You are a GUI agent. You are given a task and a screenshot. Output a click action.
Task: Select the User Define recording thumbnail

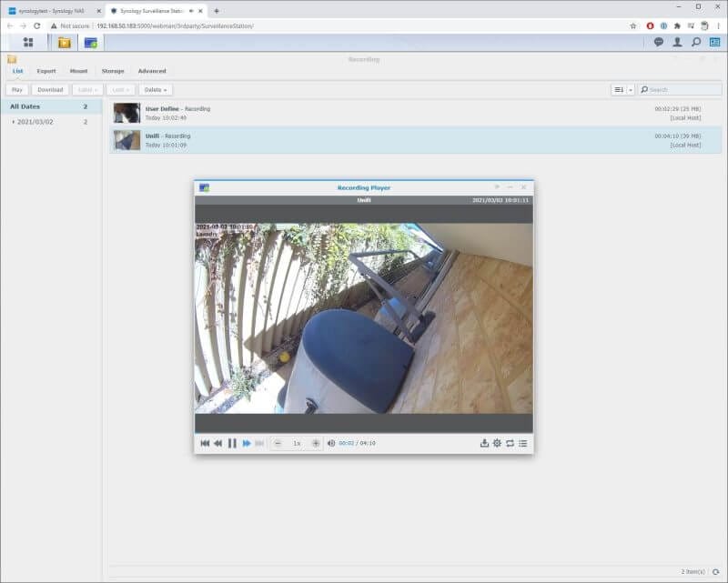126,113
